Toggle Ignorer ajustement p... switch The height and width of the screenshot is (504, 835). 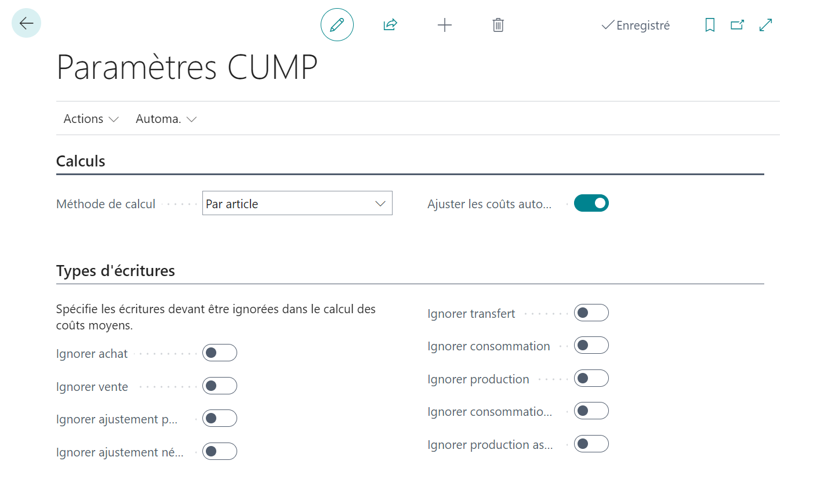coord(220,418)
